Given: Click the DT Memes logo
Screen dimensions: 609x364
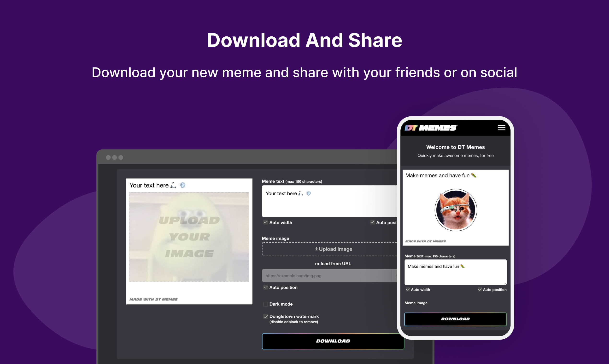Looking at the screenshot, I should 431,128.
